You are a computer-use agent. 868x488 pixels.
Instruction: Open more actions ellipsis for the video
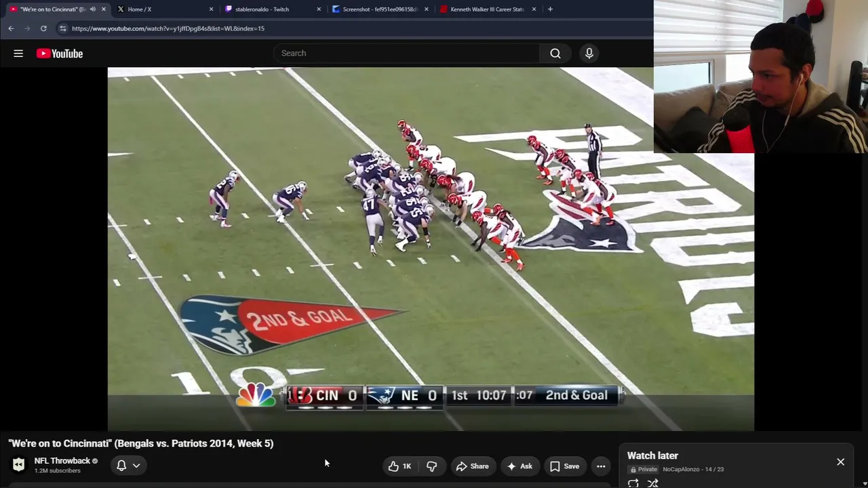click(601, 466)
